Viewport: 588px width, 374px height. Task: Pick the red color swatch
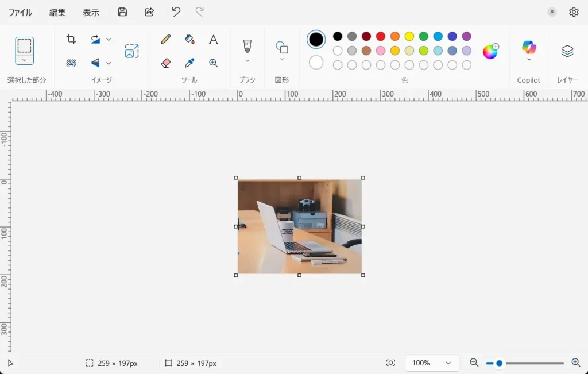pyautogui.click(x=381, y=36)
